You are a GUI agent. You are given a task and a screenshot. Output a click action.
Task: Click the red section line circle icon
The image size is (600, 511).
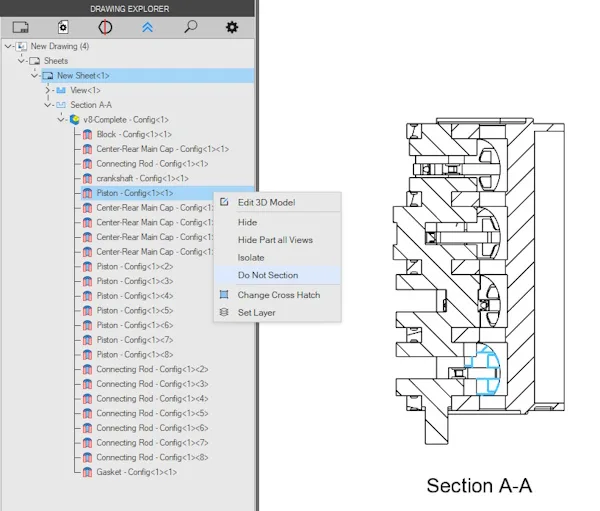pos(105,27)
